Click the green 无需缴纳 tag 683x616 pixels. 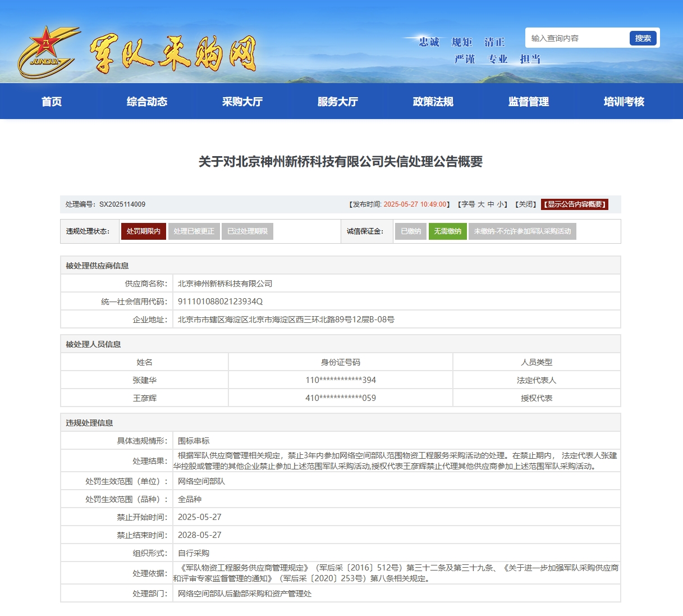pos(448,231)
